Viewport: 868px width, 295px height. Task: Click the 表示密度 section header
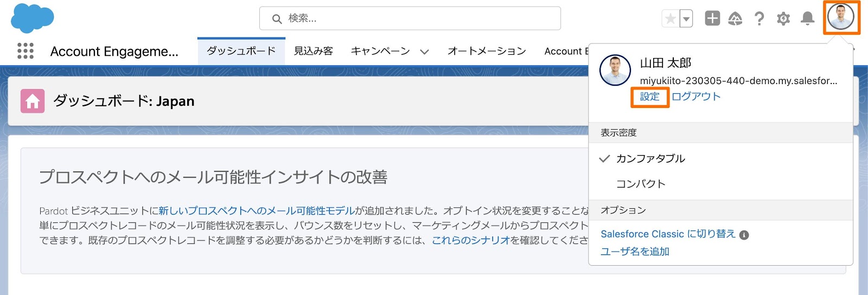coord(618,133)
